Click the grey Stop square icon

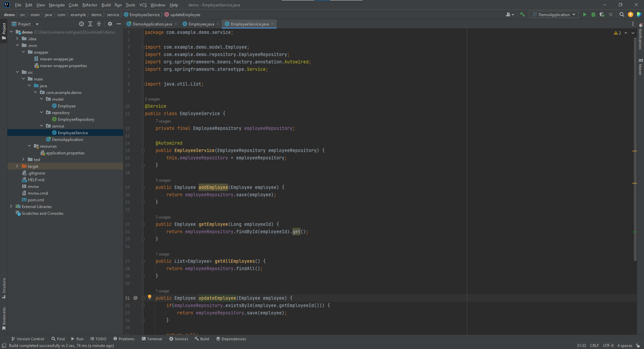[x=611, y=14]
